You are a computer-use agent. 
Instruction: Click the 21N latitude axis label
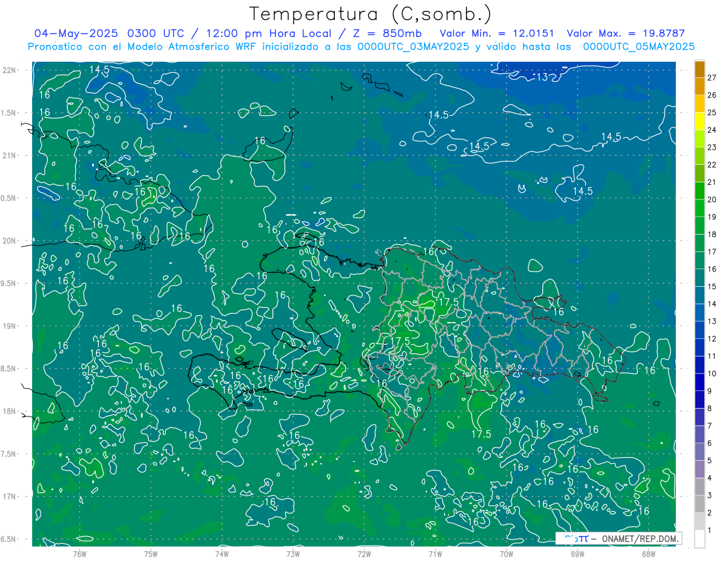tap(10, 155)
